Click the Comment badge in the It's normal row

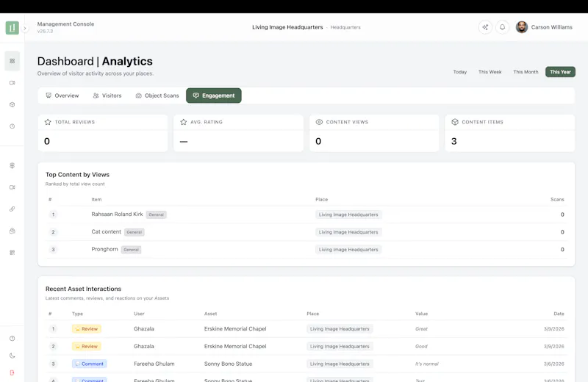click(x=89, y=364)
